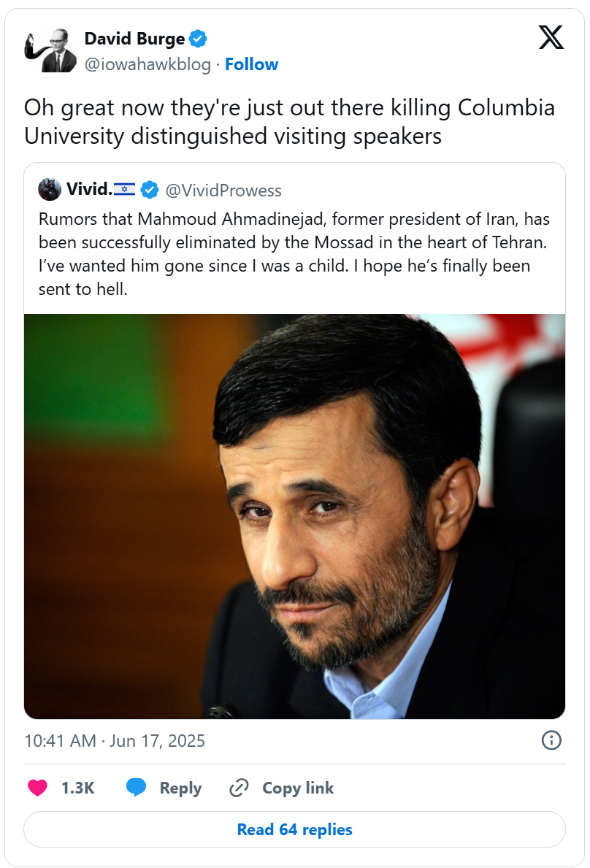Click David Burge's blue verified badge
The image size is (590, 868).
(x=198, y=38)
